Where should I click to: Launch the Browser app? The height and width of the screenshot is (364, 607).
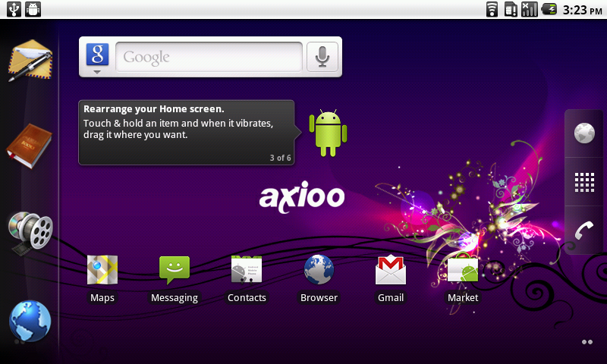pos(319,278)
